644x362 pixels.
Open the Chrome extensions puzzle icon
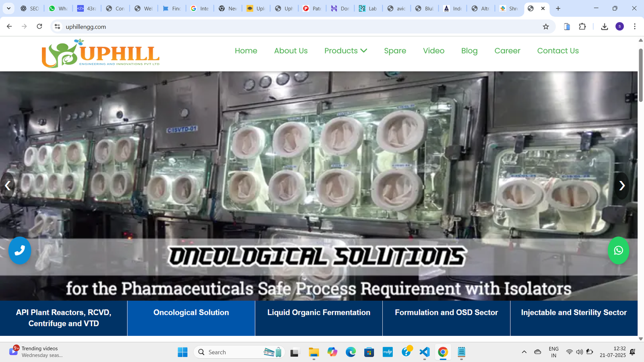tap(582, 27)
